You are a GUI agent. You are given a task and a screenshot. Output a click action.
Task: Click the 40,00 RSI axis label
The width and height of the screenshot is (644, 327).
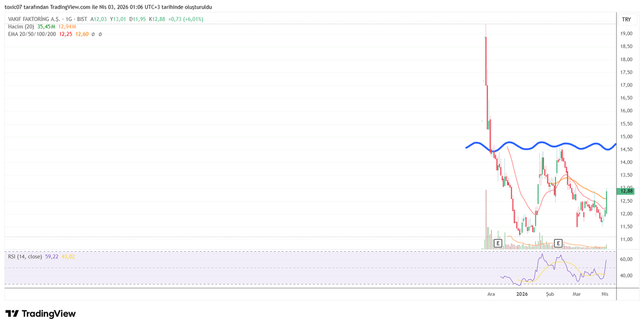[x=626, y=275]
